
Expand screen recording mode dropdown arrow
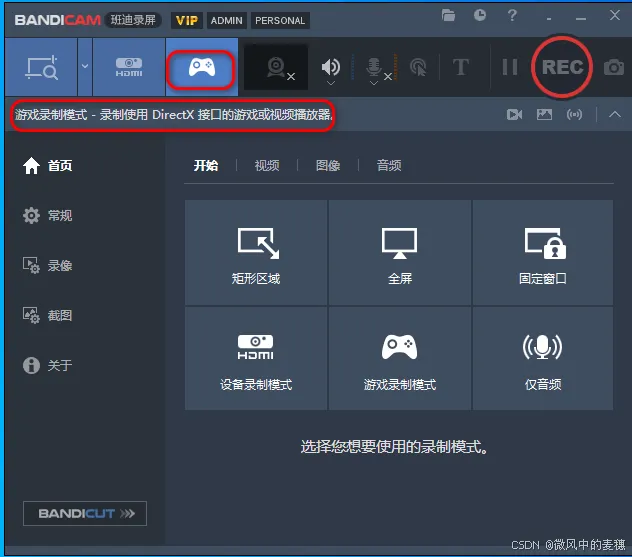[x=85, y=67]
